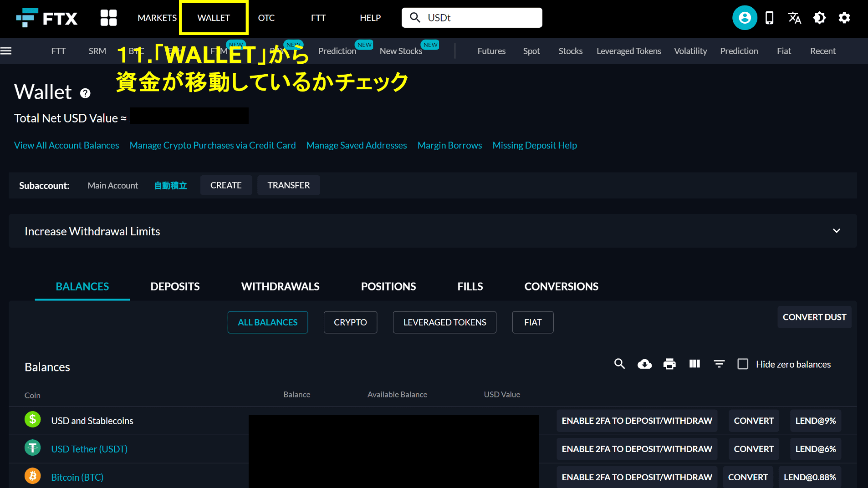Click CREATE subaccount button

226,185
